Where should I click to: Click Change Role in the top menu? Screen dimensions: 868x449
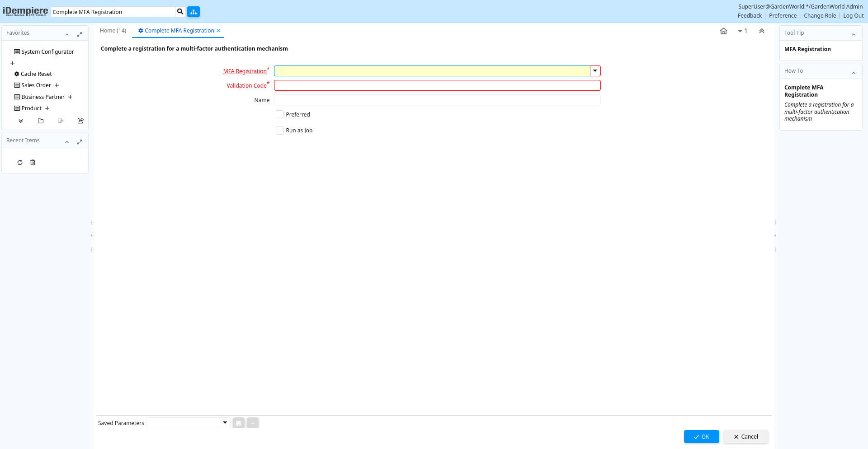click(x=820, y=16)
